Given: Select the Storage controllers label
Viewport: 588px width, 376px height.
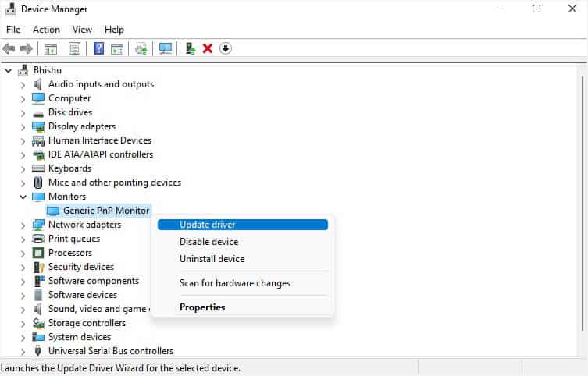Looking at the screenshot, I should point(87,323).
